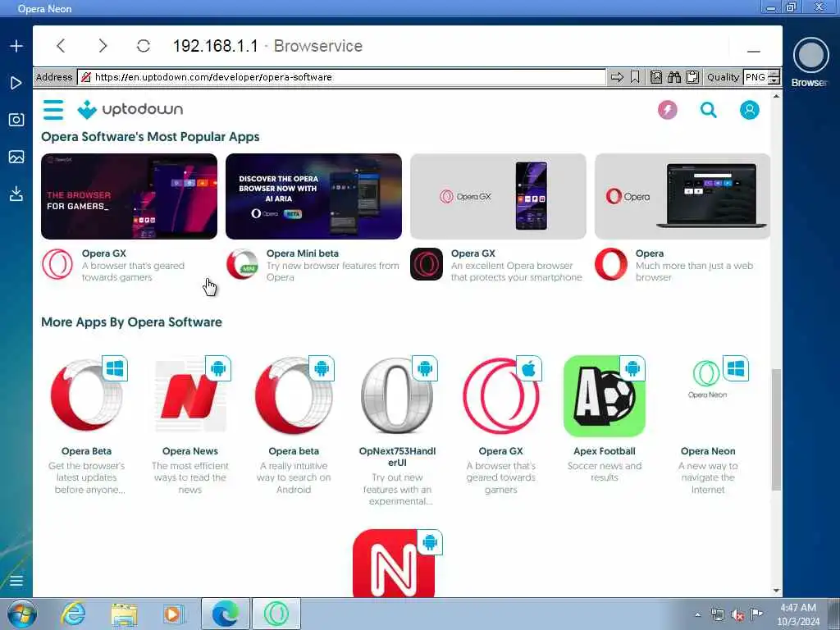
Task: Open Uptodown search magnifier
Action: (x=708, y=110)
